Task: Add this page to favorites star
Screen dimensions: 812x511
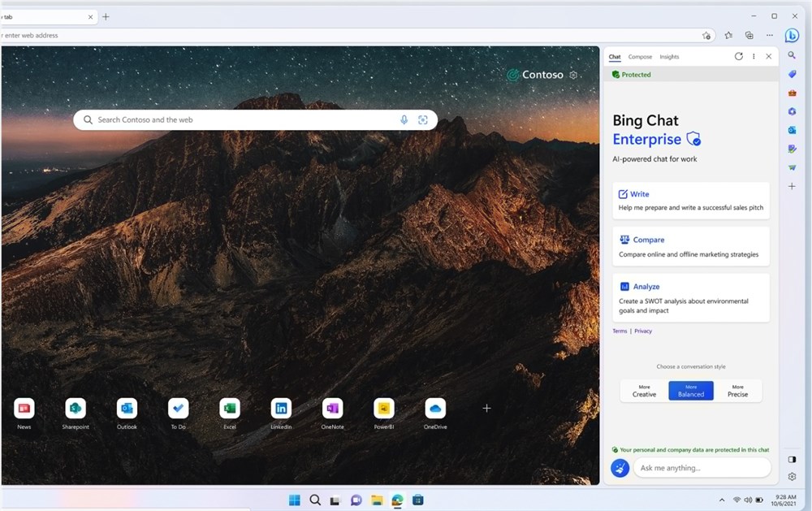Action: (x=706, y=35)
